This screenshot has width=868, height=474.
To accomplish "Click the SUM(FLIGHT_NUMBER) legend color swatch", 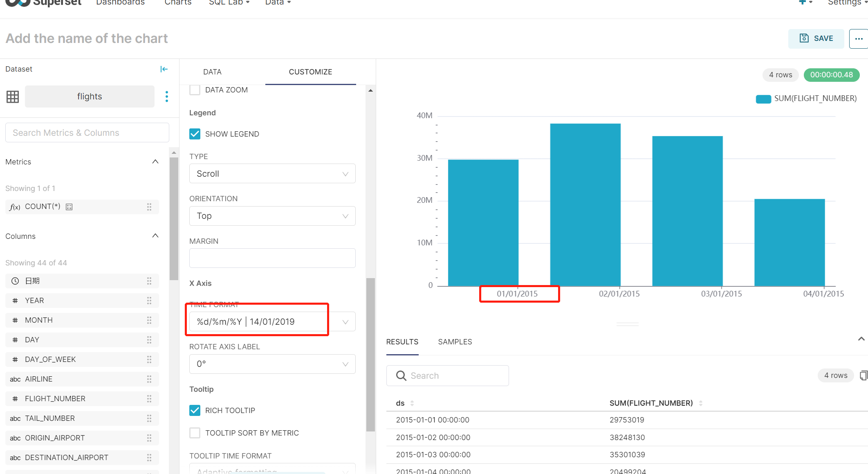I will (763, 99).
